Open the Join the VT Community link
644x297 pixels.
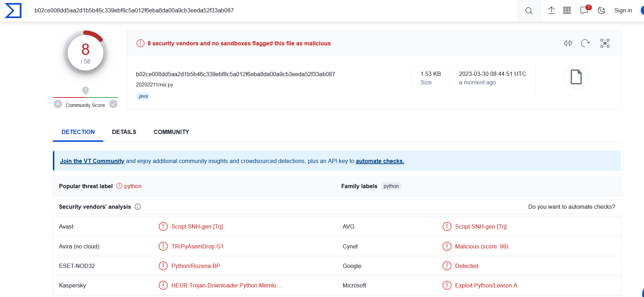coord(92,161)
